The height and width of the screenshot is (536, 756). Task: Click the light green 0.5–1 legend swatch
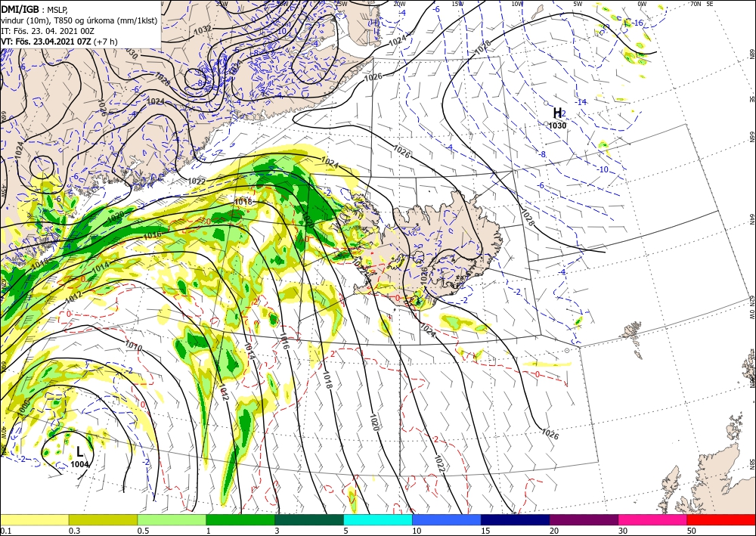(x=172, y=519)
